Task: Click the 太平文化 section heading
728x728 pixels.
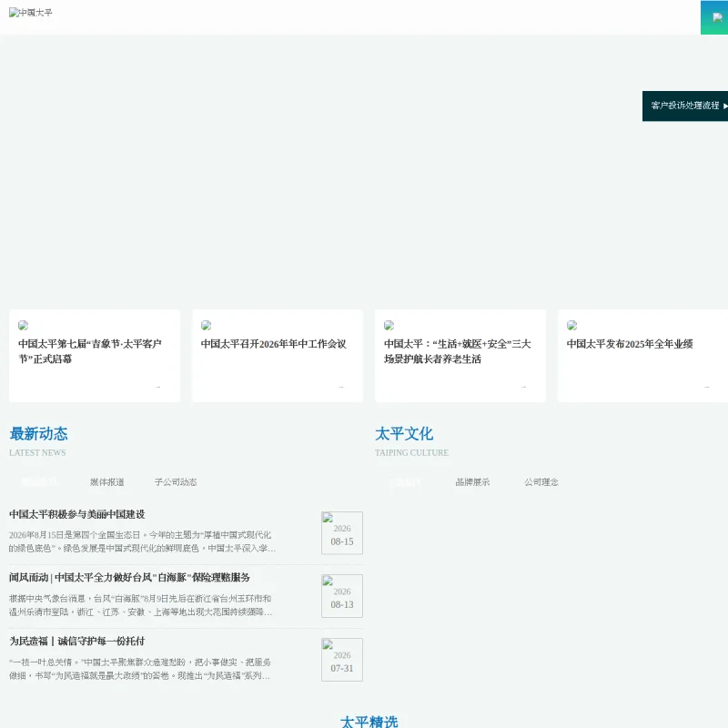Action: [x=404, y=434]
